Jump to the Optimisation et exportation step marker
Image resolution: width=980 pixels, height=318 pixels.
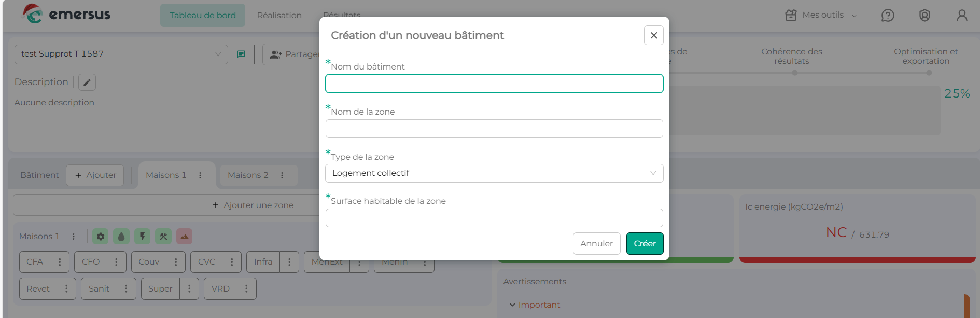(x=929, y=73)
